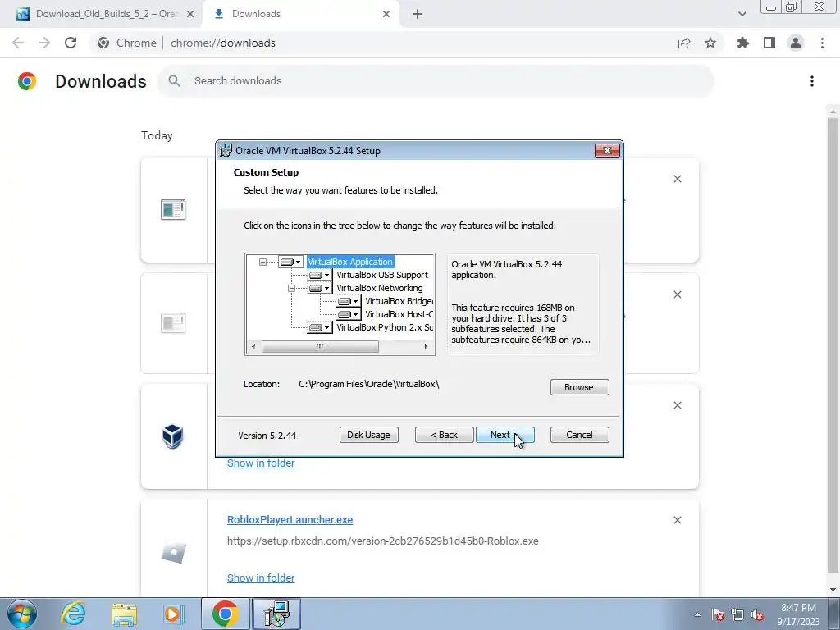Open VirtualBox Host-Only feature dropdown

click(349, 314)
